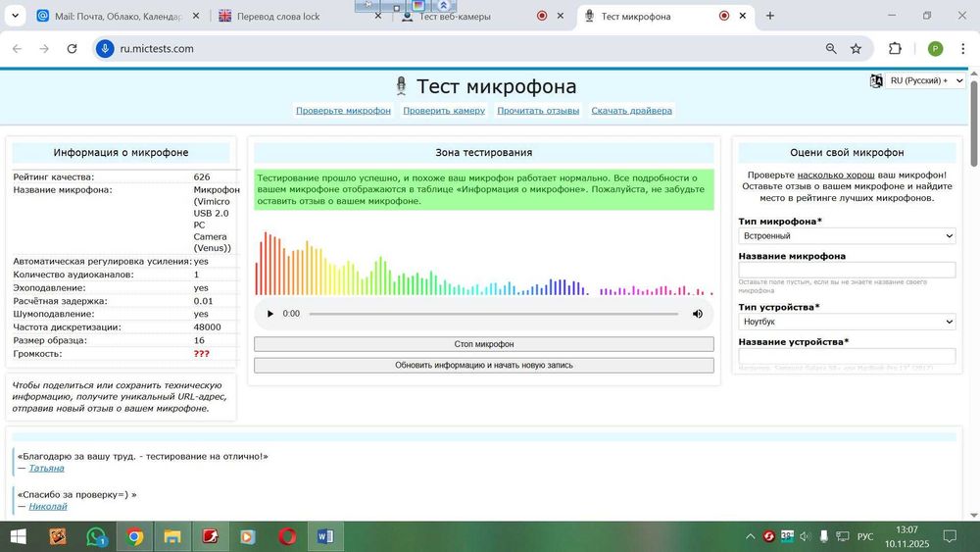The height and width of the screenshot is (552, 980).
Task: Open the Windows Start menu
Action: 18,536
